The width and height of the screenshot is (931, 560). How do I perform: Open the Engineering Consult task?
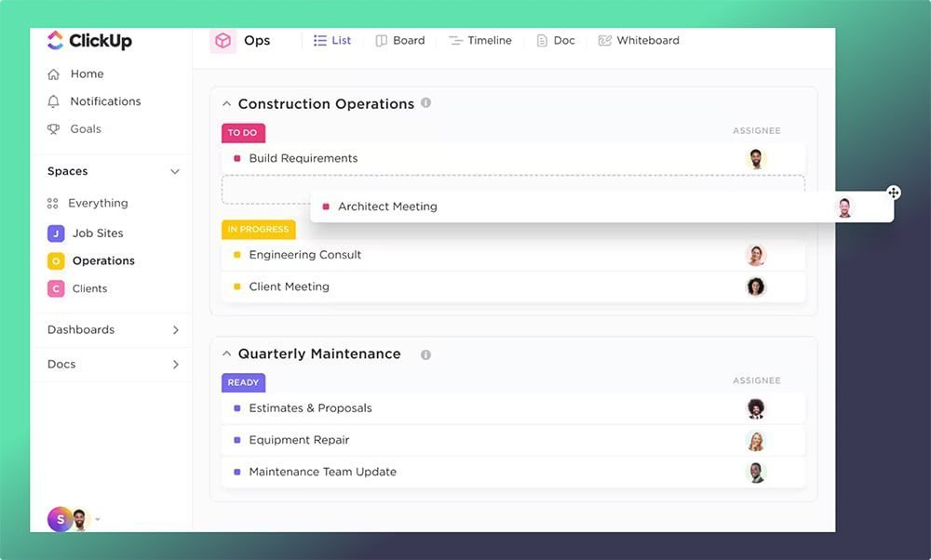[x=304, y=254]
